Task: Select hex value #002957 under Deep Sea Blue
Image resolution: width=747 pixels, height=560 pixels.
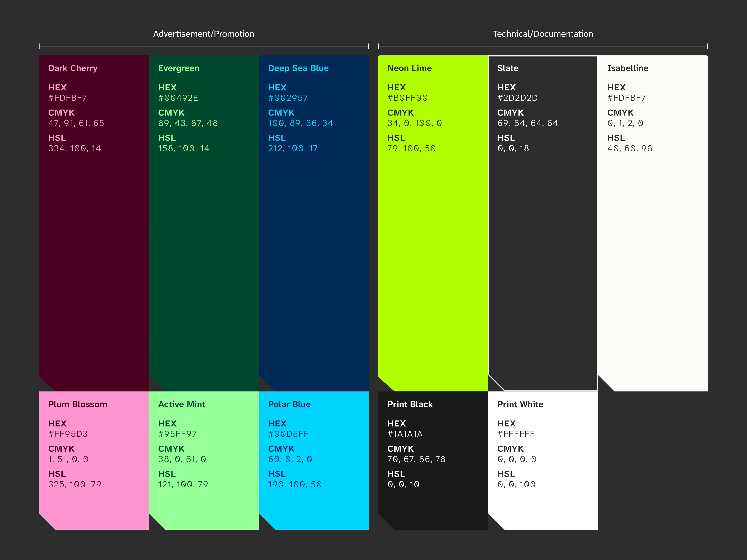Action: [288, 98]
